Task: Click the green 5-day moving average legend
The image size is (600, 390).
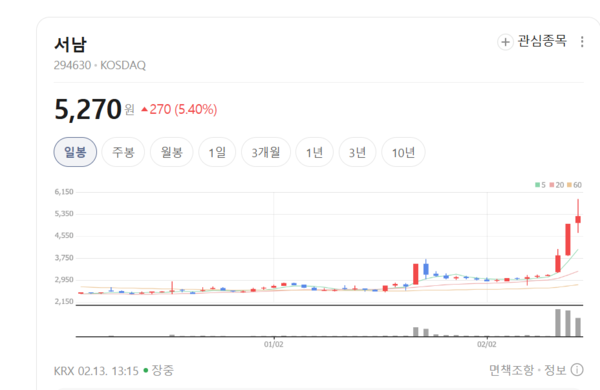Action: point(540,185)
